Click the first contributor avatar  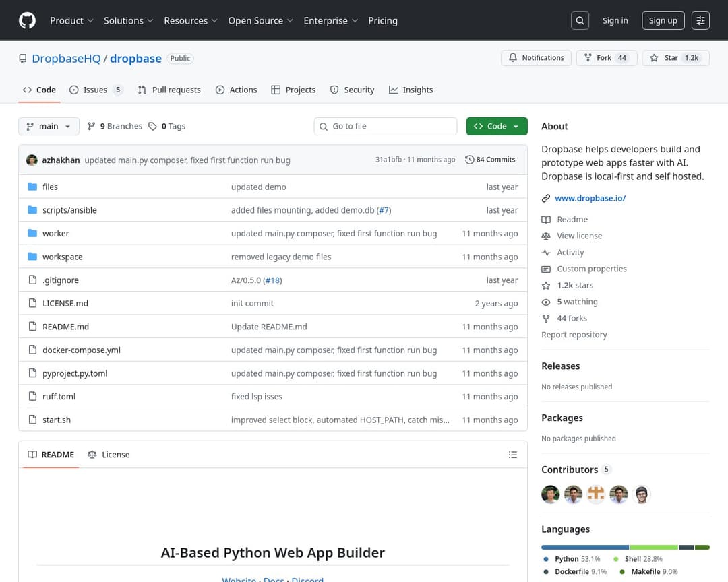pos(550,494)
